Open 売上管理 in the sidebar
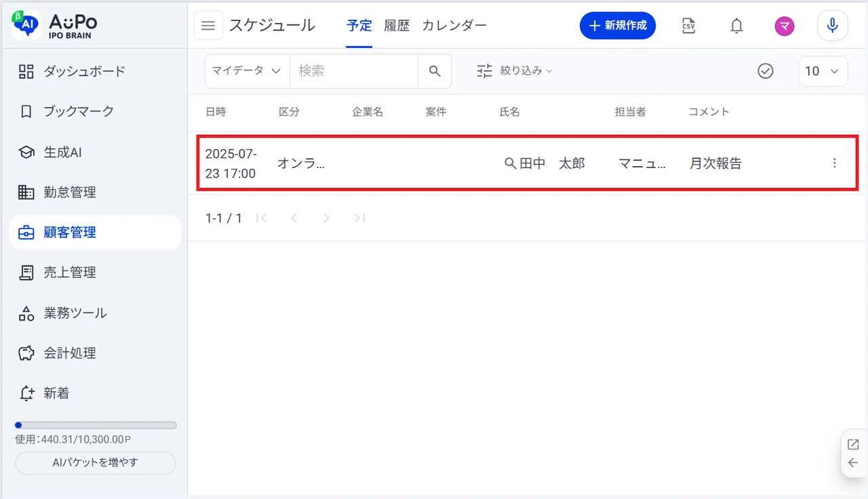This screenshot has height=499, width=868. click(95, 273)
